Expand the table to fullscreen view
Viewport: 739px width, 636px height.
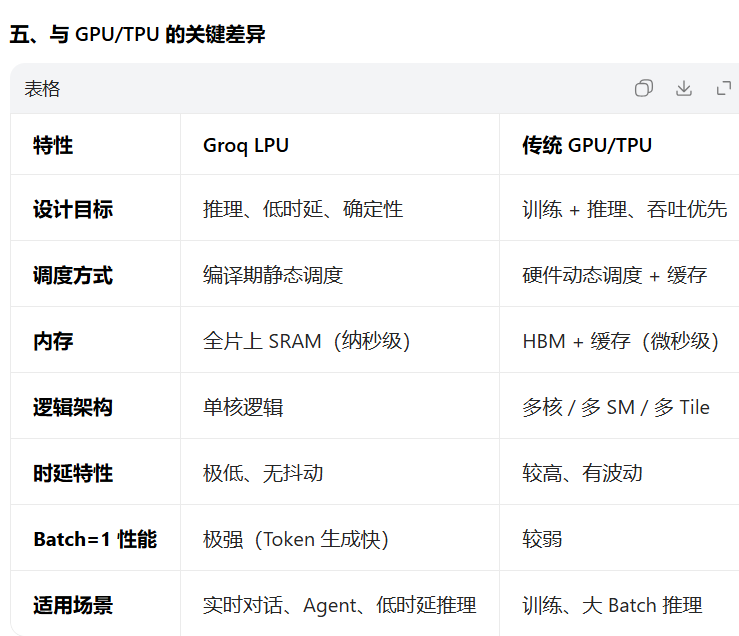point(724,88)
